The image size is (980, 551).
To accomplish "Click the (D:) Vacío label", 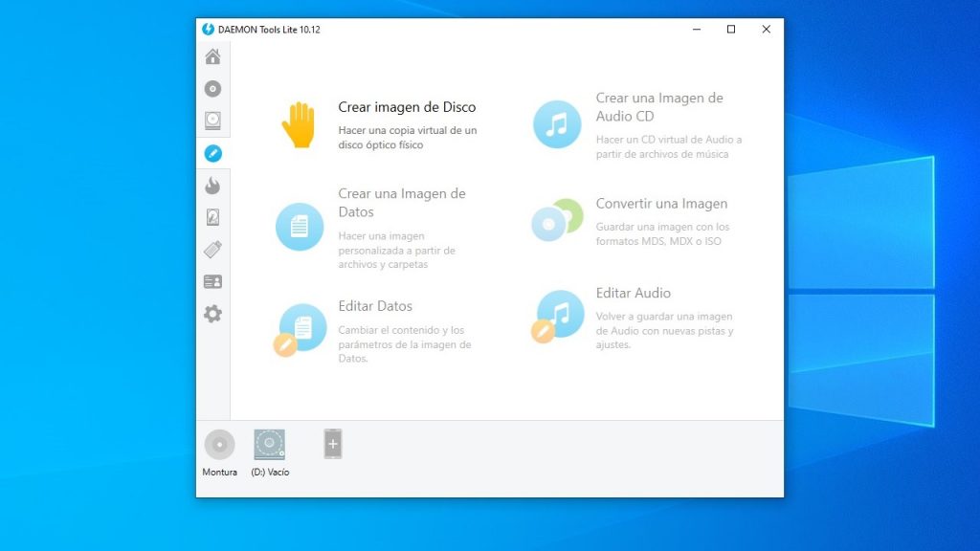I will (x=270, y=473).
